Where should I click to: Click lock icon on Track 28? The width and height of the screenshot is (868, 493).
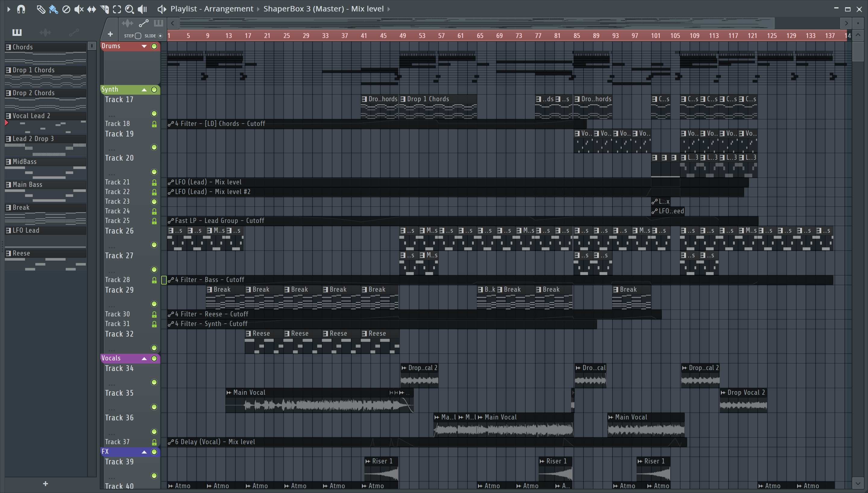tap(154, 280)
